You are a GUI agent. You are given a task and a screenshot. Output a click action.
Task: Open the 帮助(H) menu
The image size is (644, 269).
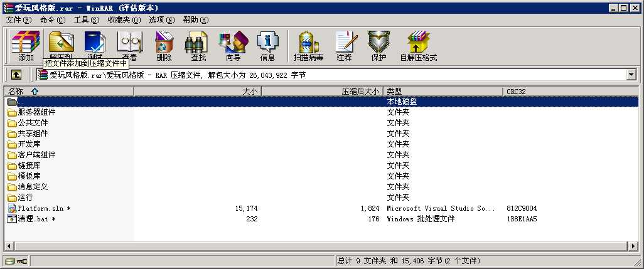point(195,20)
